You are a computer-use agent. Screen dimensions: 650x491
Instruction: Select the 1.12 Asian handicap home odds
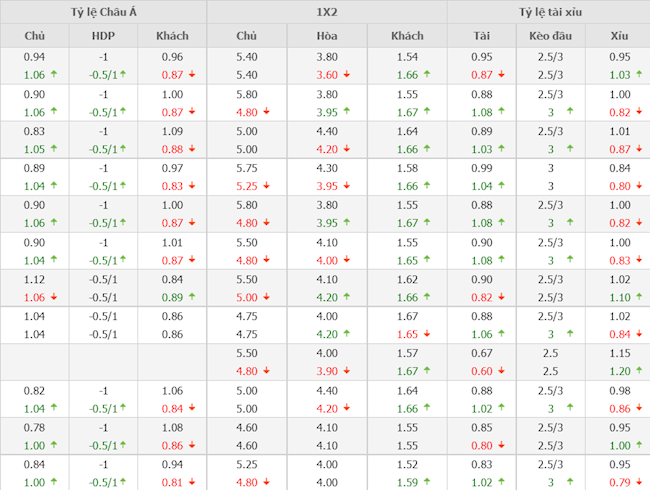pyautogui.click(x=33, y=279)
